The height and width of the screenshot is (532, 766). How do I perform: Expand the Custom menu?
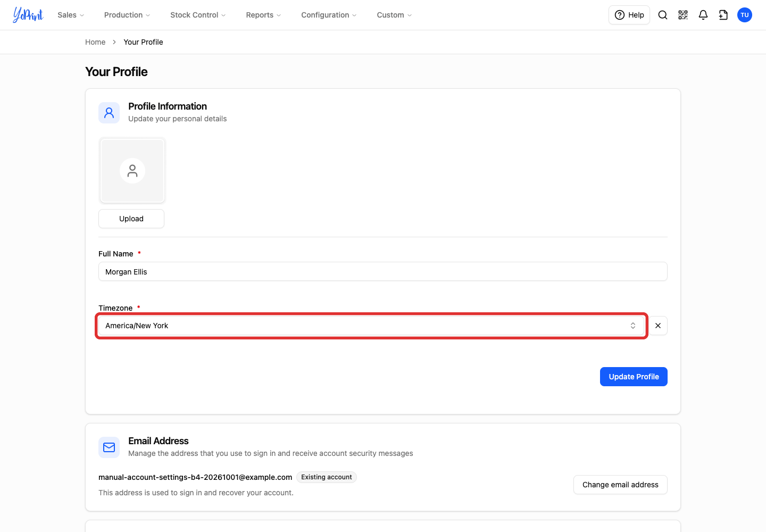394,15
